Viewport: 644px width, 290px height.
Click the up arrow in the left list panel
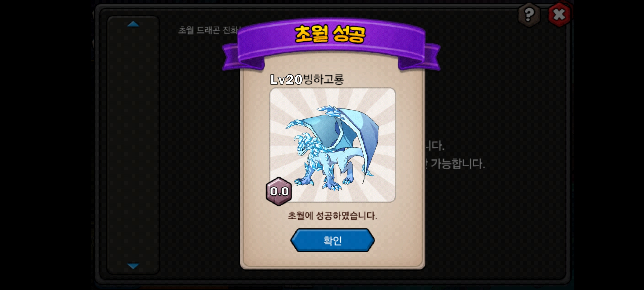[133, 24]
